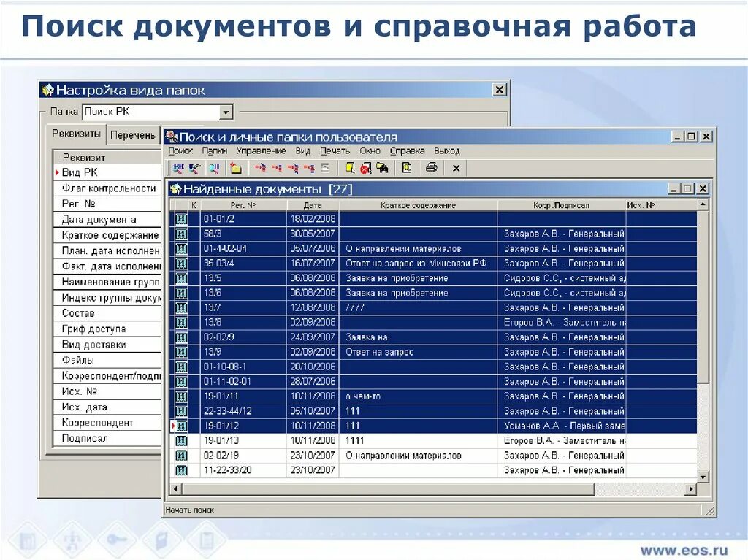Click date cell 23/10/2007 in row 11-22-33/20
This screenshot has width=748, height=560.
[313, 470]
